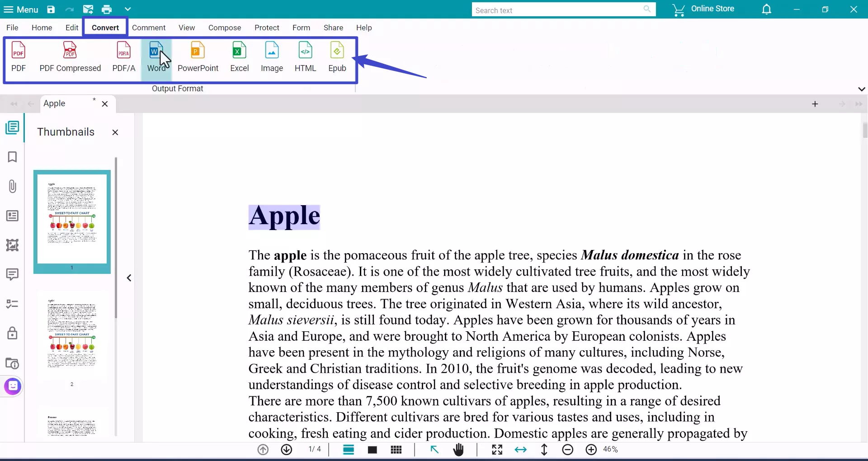Open the Menu
868x461 pixels.
tap(21, 9)
